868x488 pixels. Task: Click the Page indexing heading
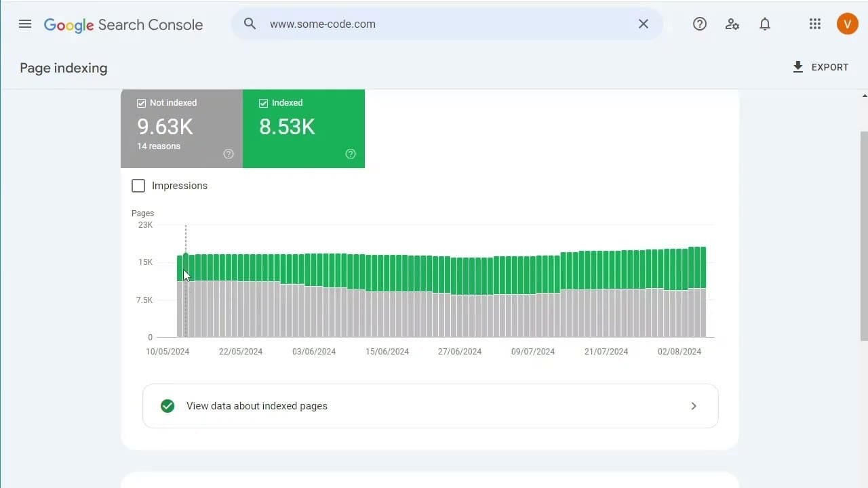(64, 68)
